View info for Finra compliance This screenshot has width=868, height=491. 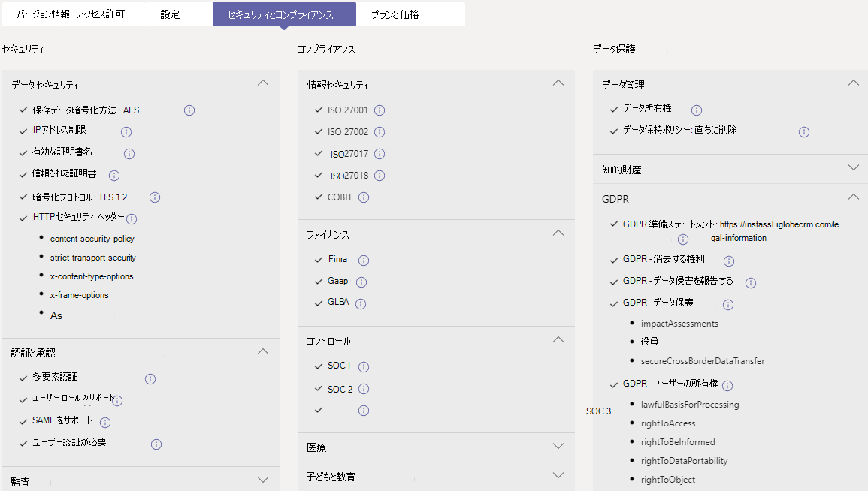click(363, 260)
